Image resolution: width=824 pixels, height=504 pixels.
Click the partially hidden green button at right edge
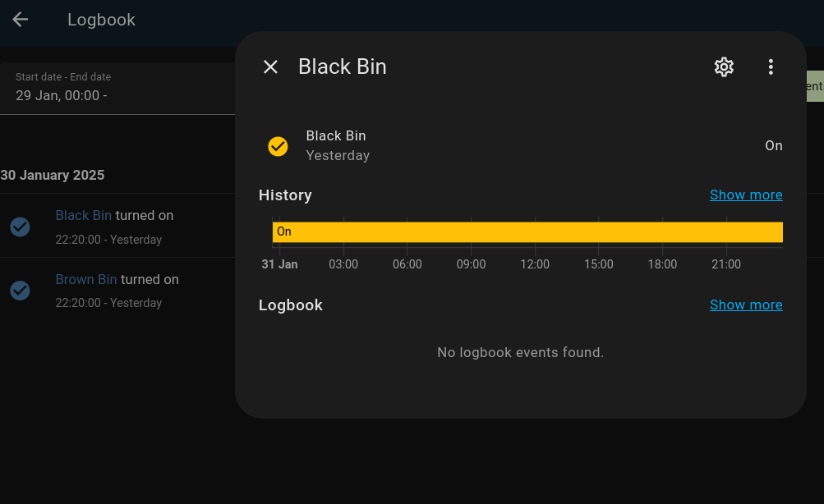(812, 86)
